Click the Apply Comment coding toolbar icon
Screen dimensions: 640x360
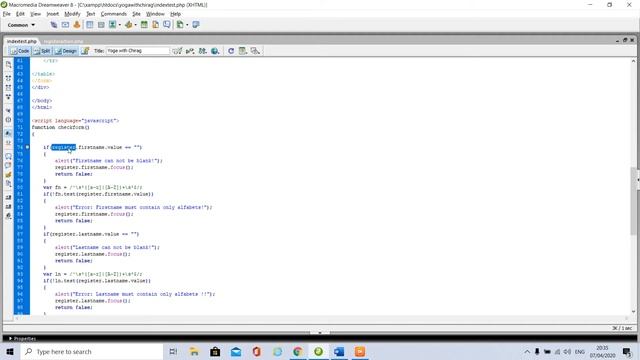(x=8, y=156)
